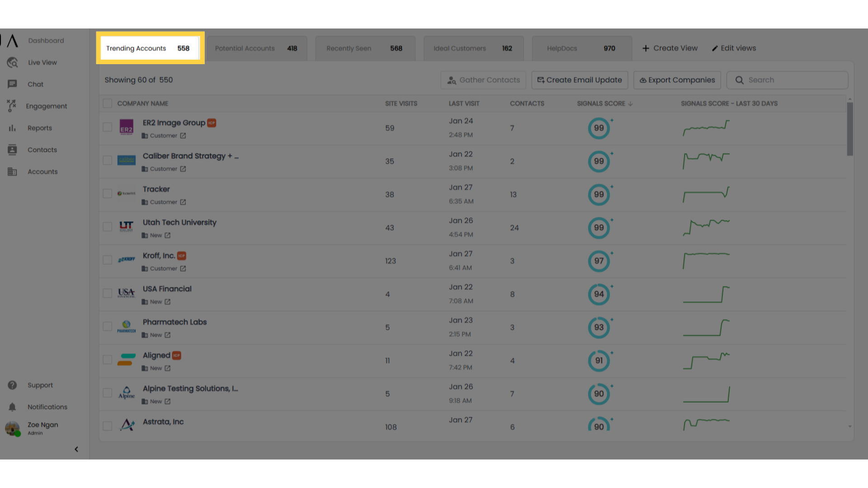The width and height of the screenshot is (868, 488).
Task: Click the Notifications bell icon
Action: coord(12,407)
